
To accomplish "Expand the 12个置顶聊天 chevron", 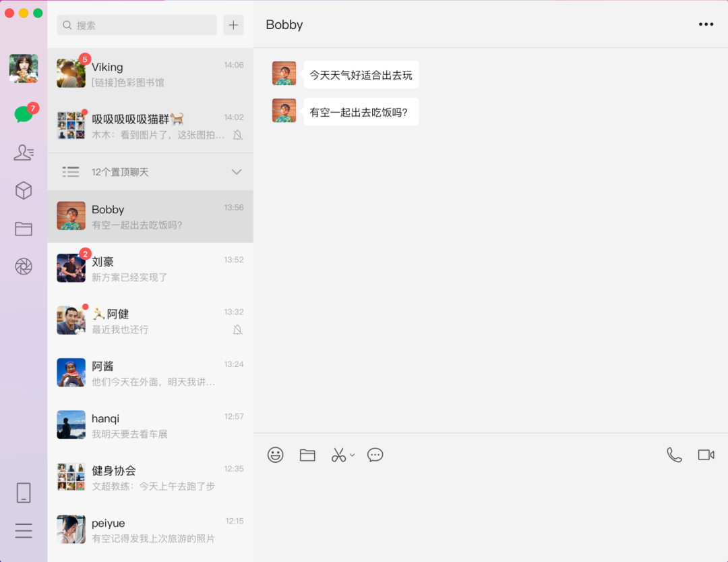I will [237, 172].
